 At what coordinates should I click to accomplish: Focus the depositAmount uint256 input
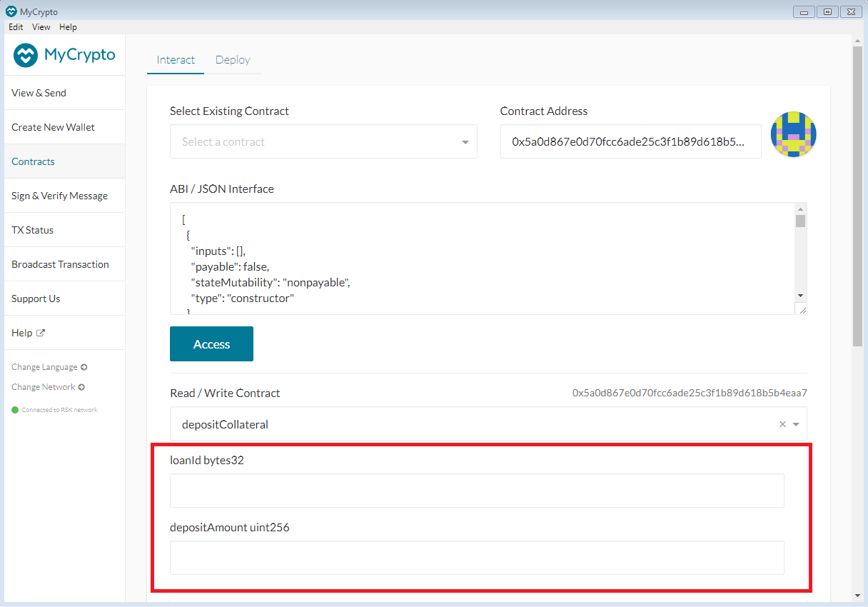pos(477,558)
